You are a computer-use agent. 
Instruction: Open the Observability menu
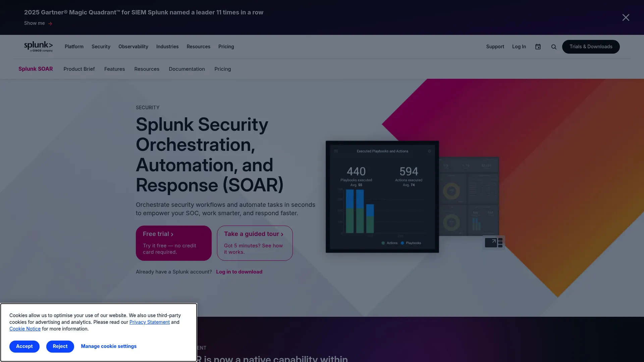click(x=133, y=47)
